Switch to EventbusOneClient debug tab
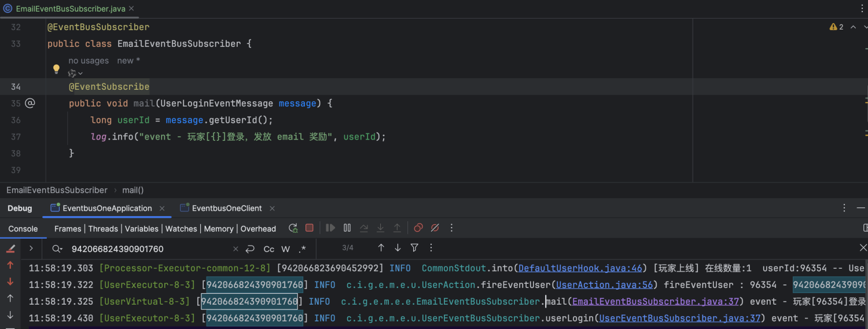 click(226, 208)
